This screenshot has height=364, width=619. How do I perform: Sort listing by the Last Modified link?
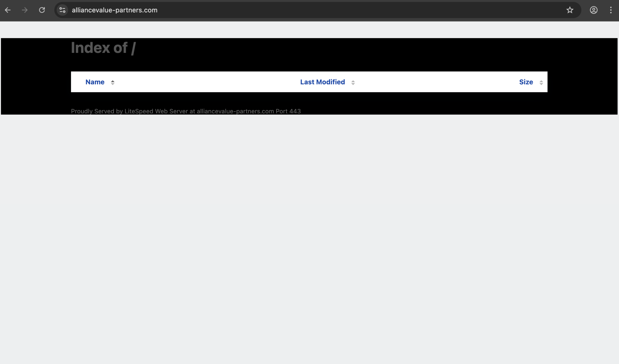[x=322, y=82]
